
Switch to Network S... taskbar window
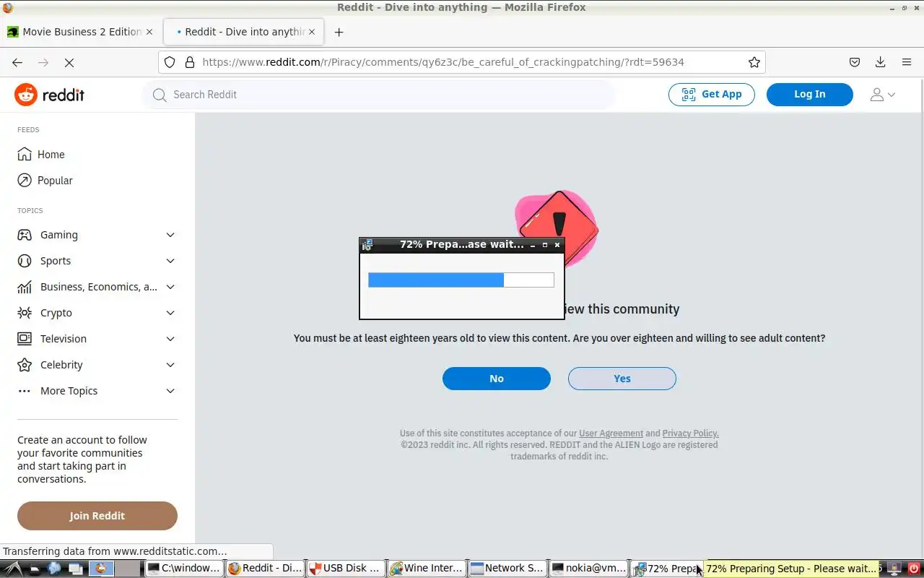point(507,569)
